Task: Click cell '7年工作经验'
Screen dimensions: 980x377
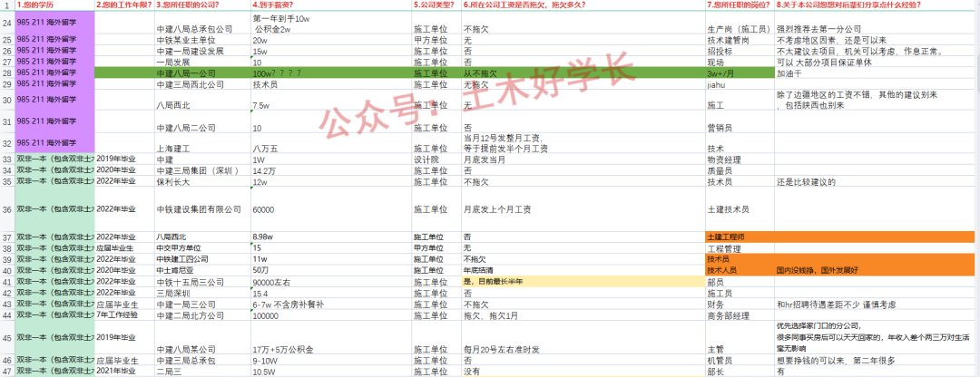Action: click(124, 315)
